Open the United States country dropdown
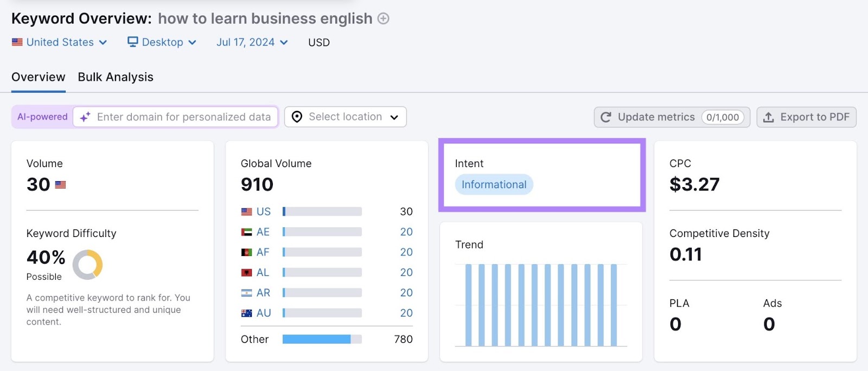Viewport: 868px width, 371px height. click(60, 42)
